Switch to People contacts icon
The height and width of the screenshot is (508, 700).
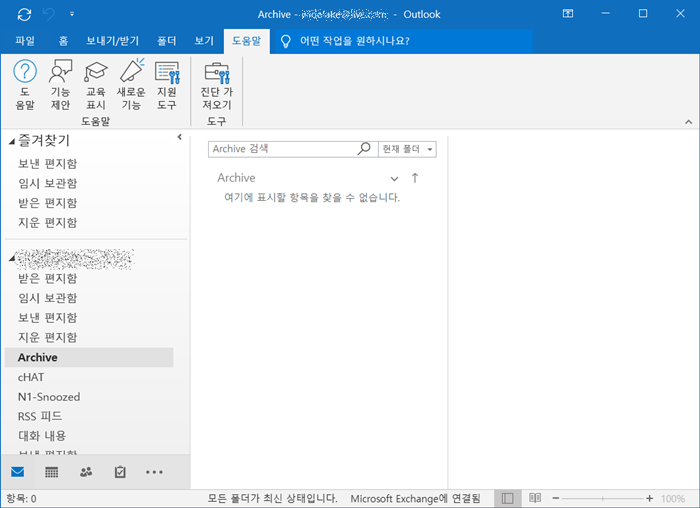(x=86, y=472)
